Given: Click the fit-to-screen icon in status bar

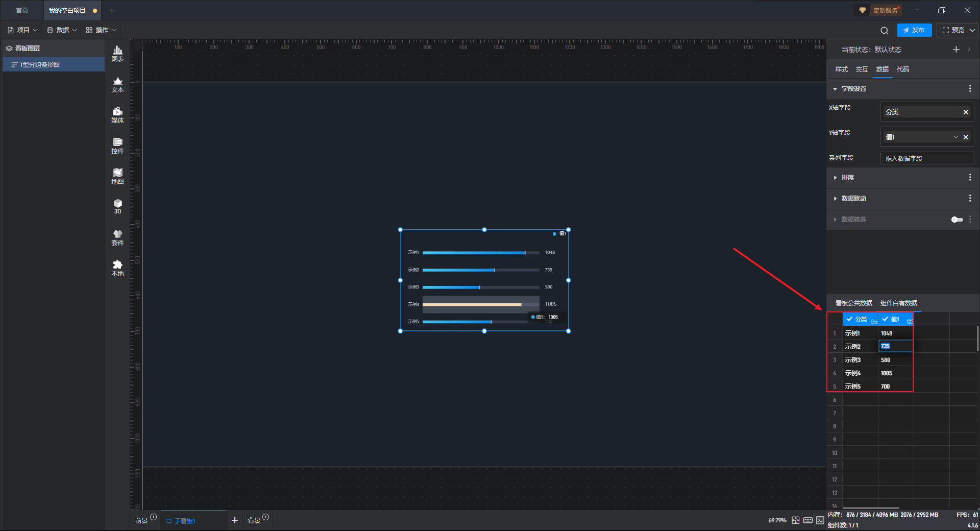Looking at the screenshot, I should point(796,520).
